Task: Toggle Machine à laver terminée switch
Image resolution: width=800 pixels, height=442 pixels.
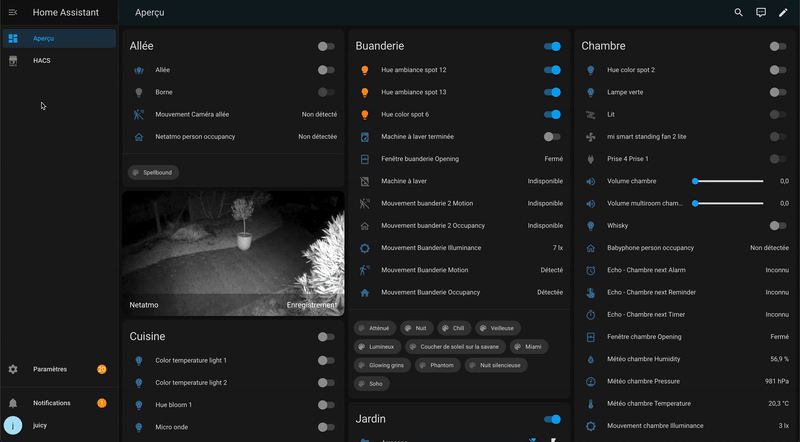Action: (552, 137)
